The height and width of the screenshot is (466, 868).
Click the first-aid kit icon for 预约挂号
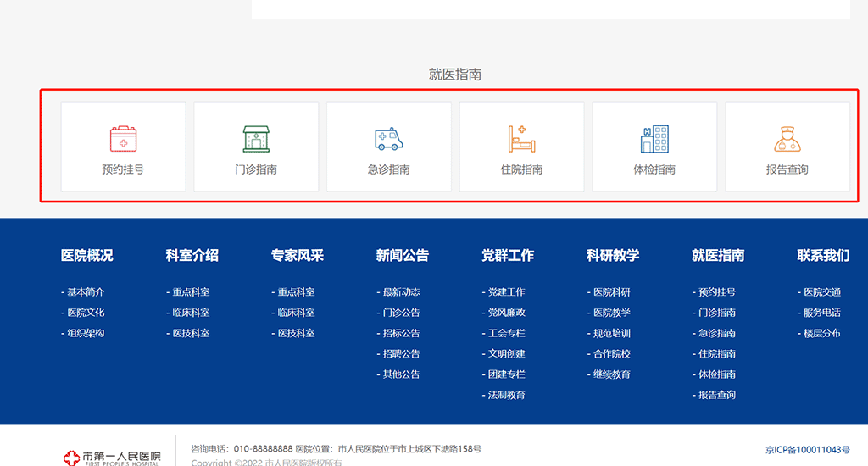click(x=123, y=139)
